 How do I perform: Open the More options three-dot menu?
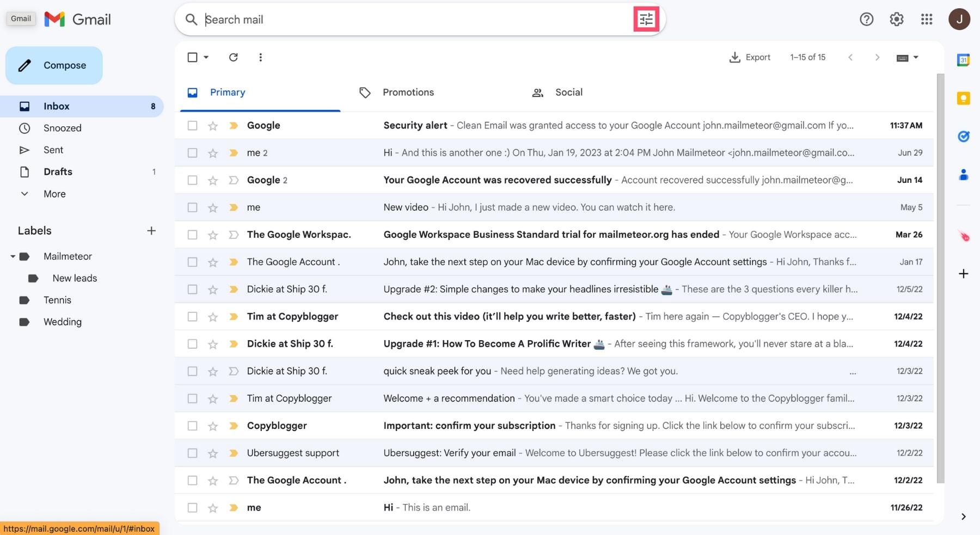[261, 57]
